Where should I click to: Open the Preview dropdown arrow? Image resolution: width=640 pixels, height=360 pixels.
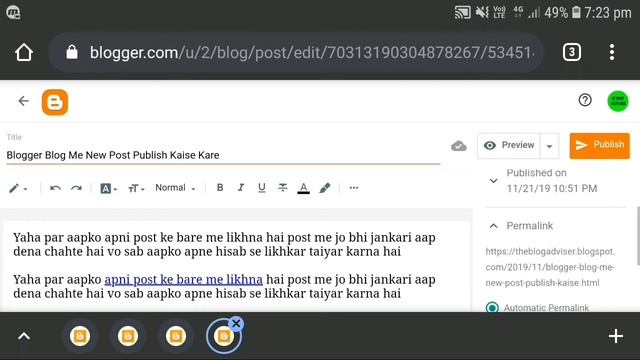[549, 146]
